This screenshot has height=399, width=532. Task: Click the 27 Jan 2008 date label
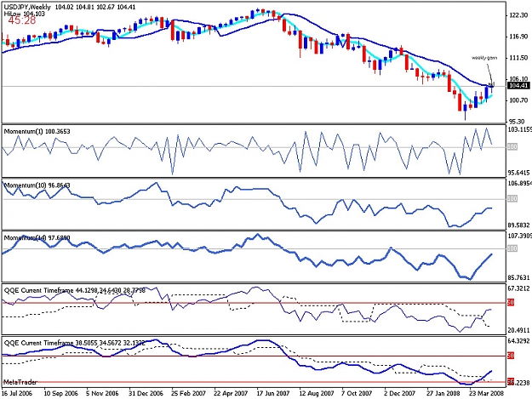pyautogui.click(x=443, y=393)
